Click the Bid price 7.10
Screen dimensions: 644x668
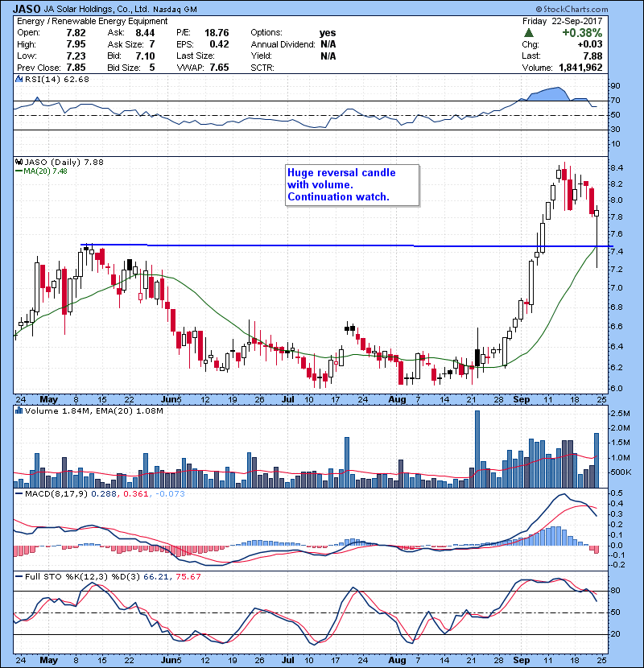click(x=145, y=56)
